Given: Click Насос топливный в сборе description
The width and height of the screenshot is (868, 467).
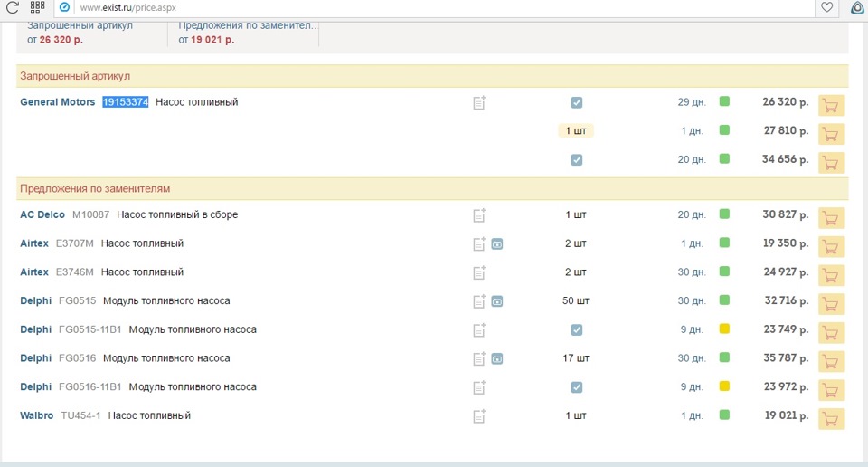Looking at the screenshot, I should point(177,214).
